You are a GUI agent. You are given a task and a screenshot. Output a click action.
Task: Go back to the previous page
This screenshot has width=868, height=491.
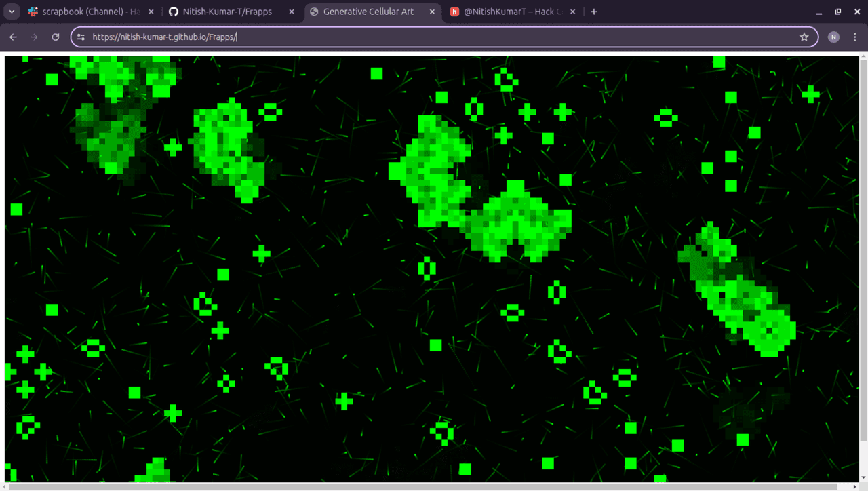click(13, 37)
